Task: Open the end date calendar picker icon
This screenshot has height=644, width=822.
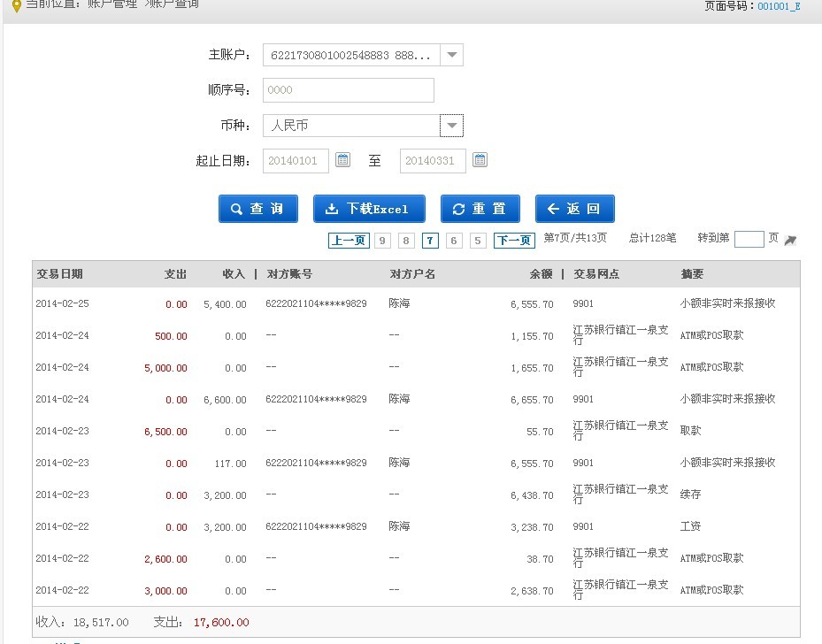Action: 480,160
